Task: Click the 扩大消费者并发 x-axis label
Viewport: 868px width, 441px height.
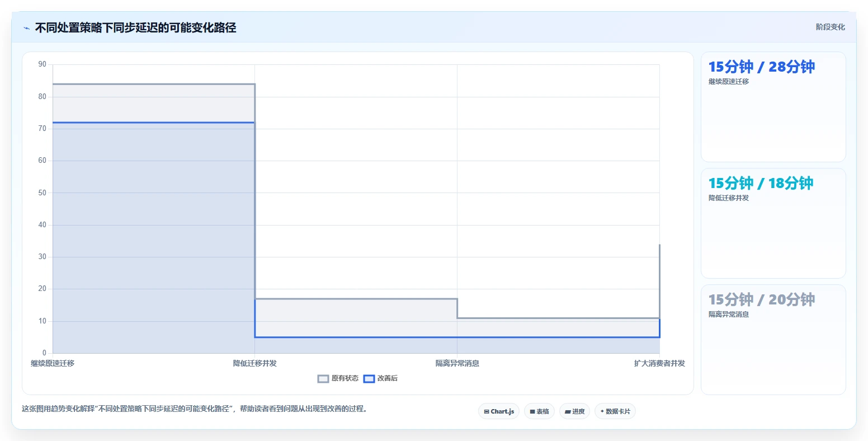Action: pos(659,363)
